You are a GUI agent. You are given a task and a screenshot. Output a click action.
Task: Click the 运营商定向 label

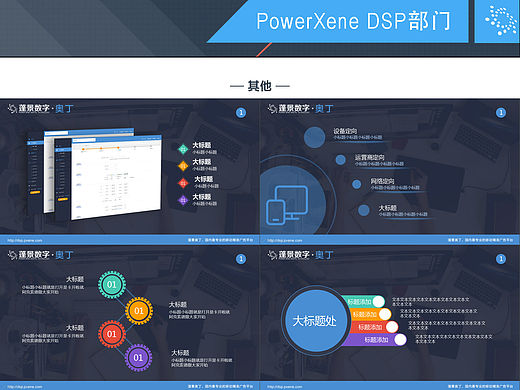pyautogui.click(x=370, y=157)
